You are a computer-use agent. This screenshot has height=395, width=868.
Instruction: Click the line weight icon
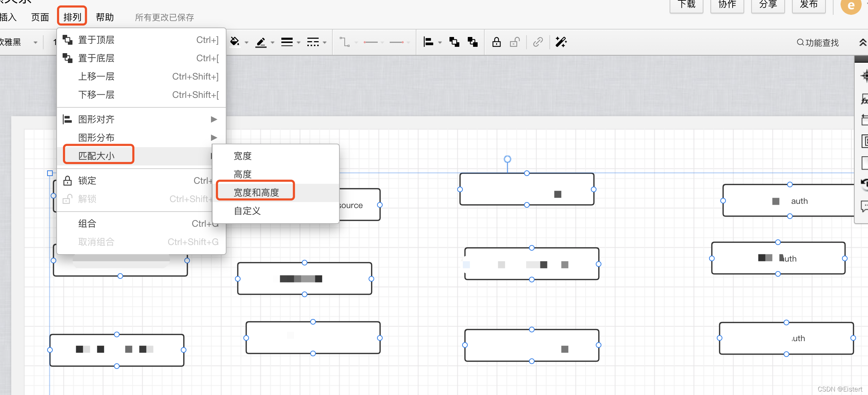click(x=286, y=42)
